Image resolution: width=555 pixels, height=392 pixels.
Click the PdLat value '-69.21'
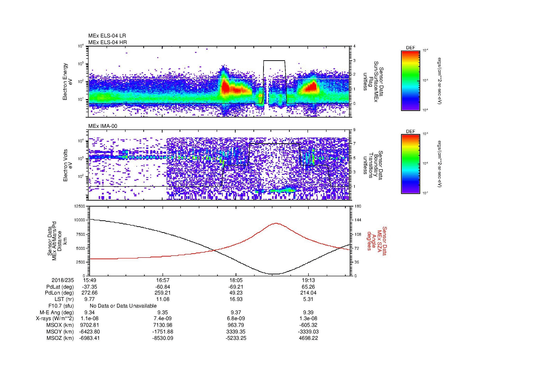(x=236, y=287)
